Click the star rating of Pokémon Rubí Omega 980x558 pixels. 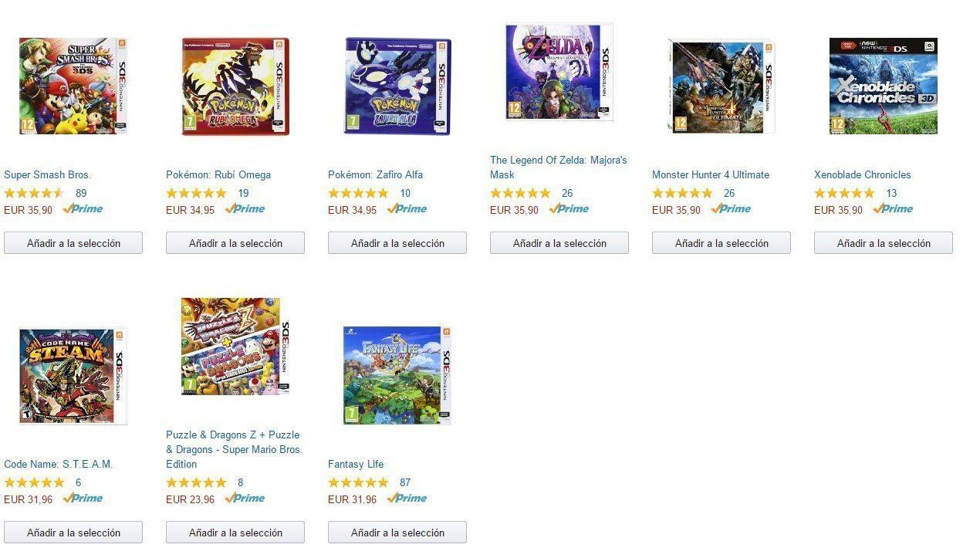[x=196, y=193]
